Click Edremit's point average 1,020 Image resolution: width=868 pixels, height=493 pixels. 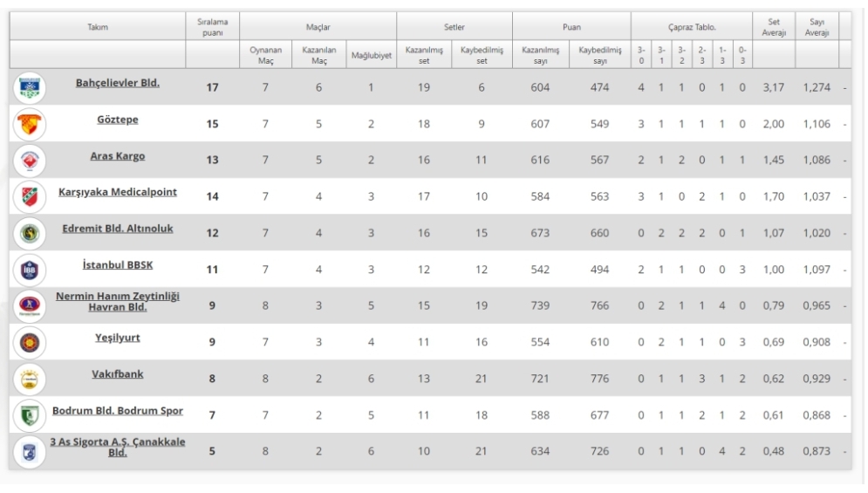tap(817, 233)
